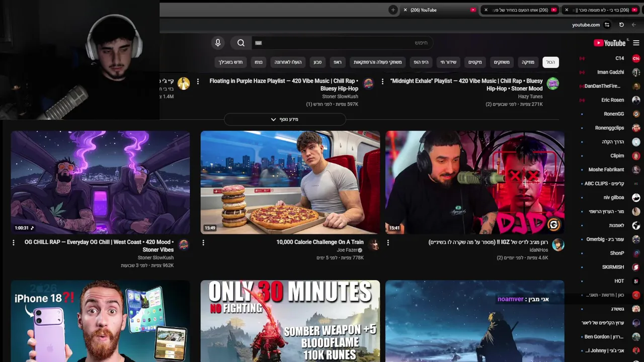
Task: Open the YouTube hamburger guide menu
Action: (636, 43)
